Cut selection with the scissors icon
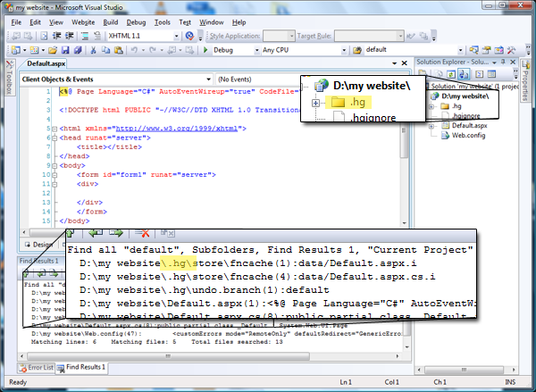The height and width of the screenshot is (392, 536). coord(93,50)
